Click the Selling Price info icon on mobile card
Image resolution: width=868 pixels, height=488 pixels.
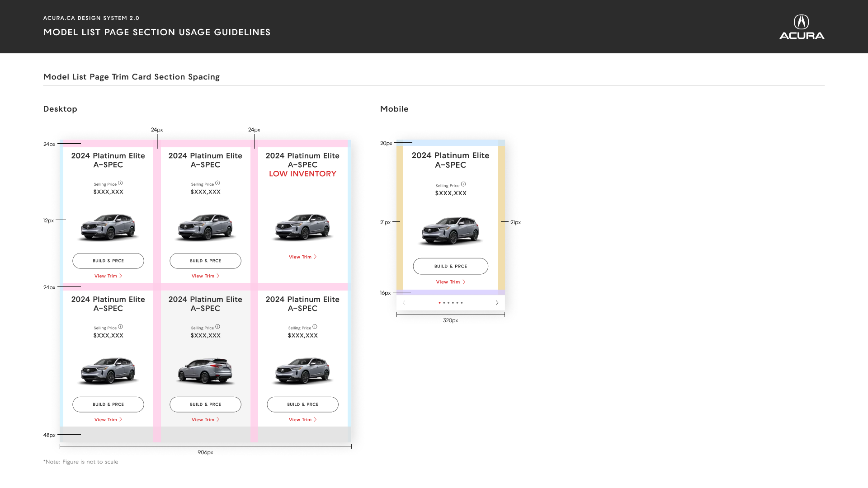[463, 184]
